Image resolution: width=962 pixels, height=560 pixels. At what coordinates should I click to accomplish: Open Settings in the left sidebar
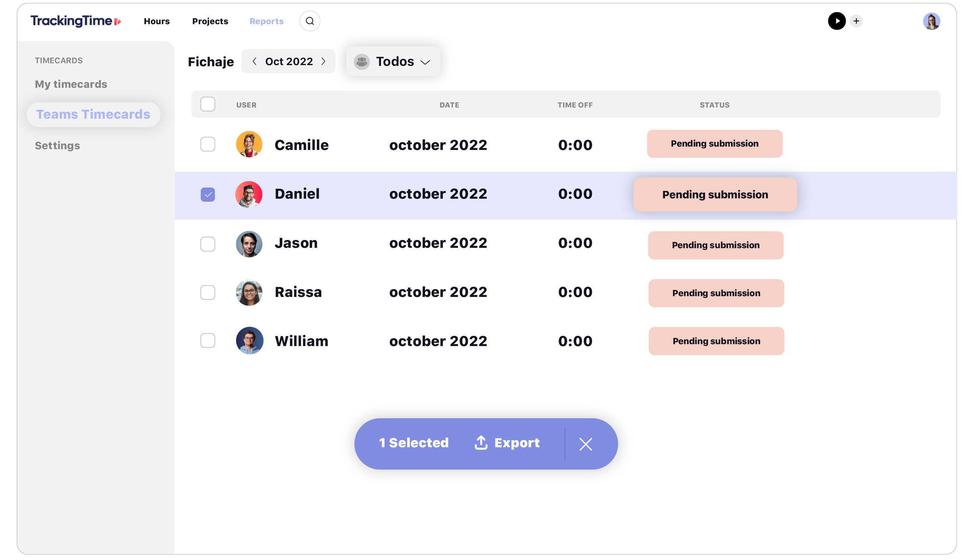[57, 145]
